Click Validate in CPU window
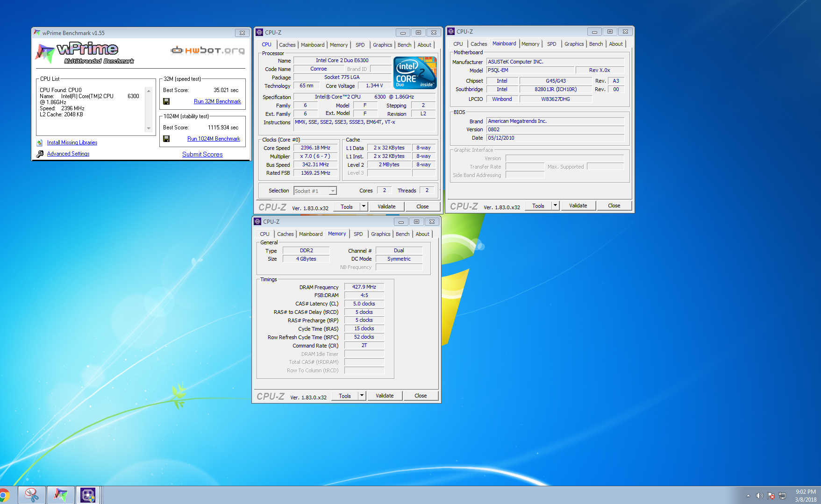821x504 pixels. point(386,206)
